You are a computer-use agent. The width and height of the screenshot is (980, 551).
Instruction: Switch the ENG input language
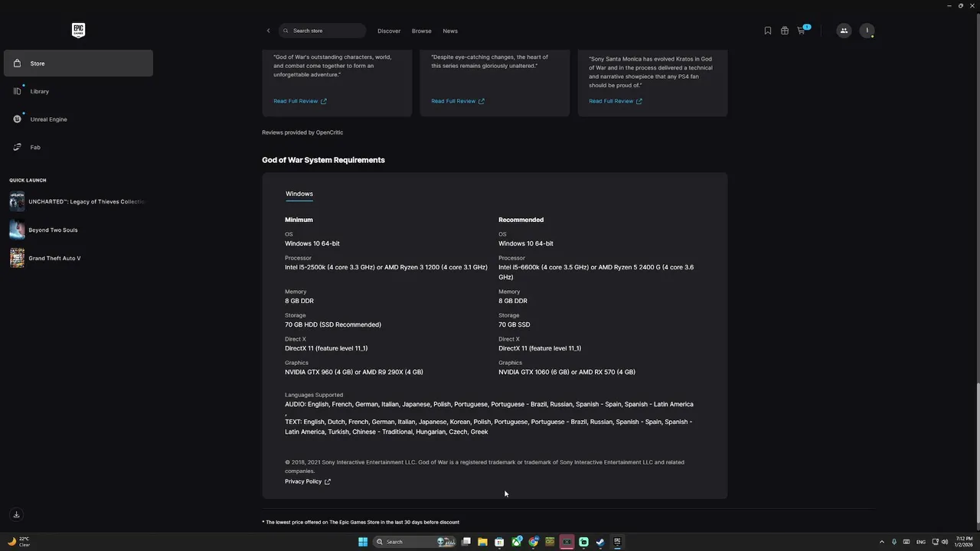[x=921, y=542]
